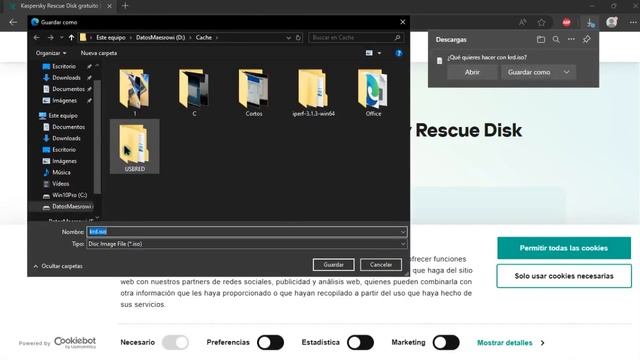The image size is (640, 360).
Task: Open browser settings and more menu
Action: point(632,22)
